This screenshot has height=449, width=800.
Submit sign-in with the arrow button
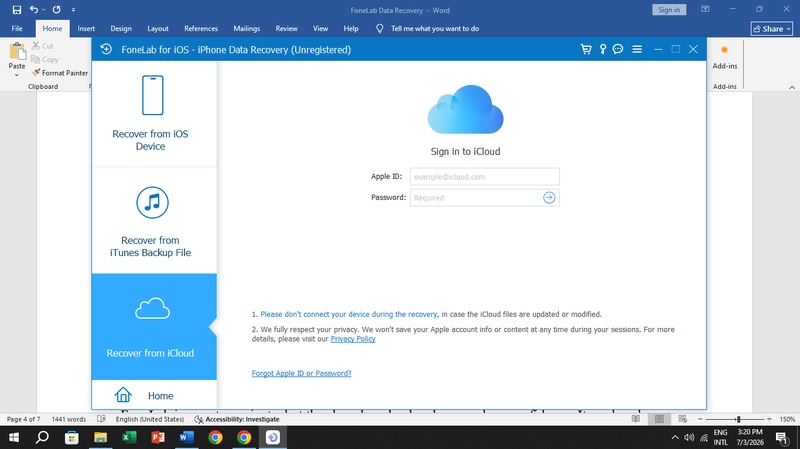pos(549,197)
